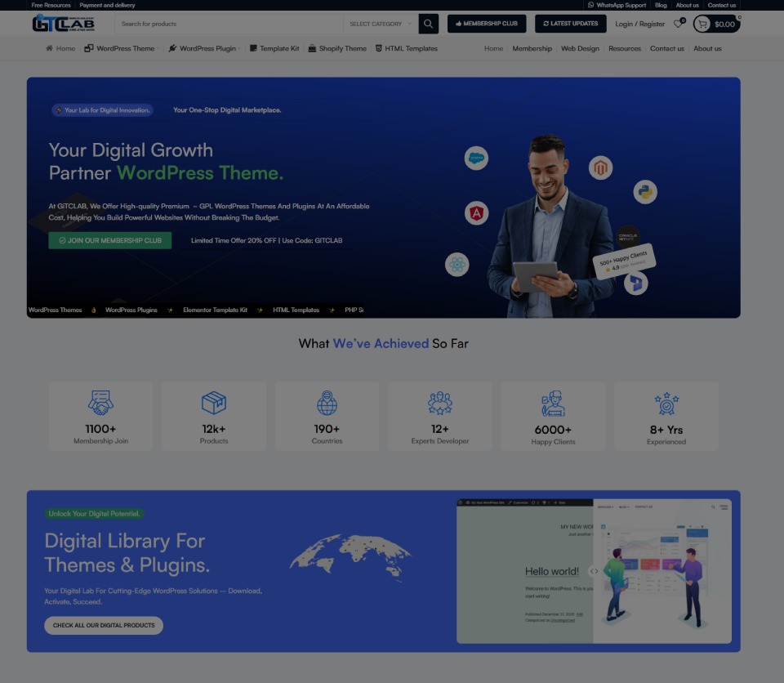Click the Salesforce cloud icon
The image size is (784, 683).
pos(476,158)
